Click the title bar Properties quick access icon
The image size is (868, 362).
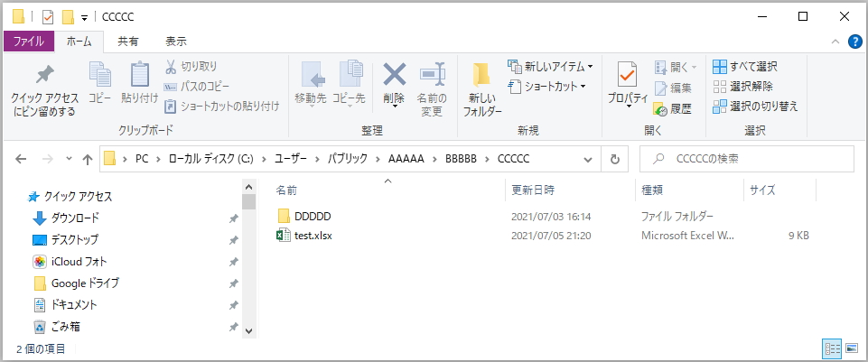[x=48, y=17]
